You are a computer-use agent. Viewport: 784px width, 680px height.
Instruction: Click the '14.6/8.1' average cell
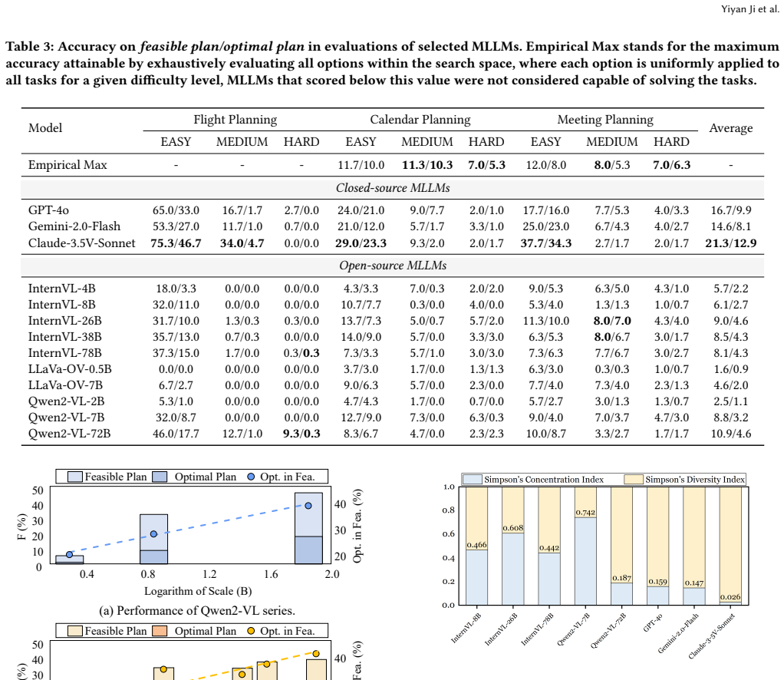point(730,226)
